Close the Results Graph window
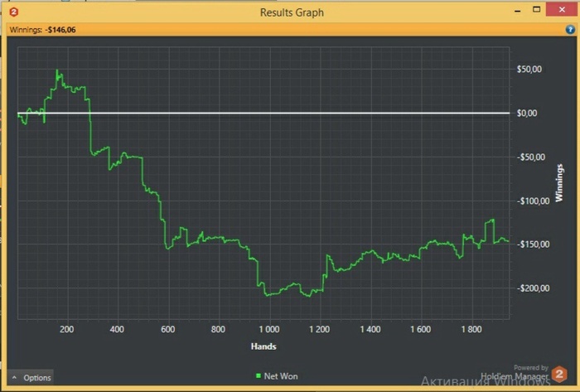The height and width of the screenshot is (392, 580). tap(562, 10)
